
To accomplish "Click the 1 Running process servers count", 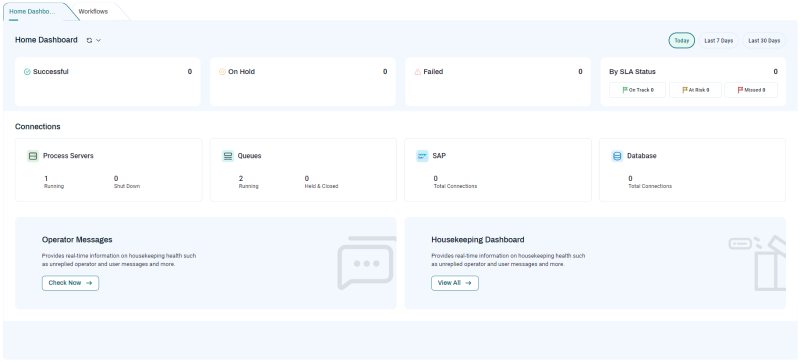I will click(x=46, y=178).
